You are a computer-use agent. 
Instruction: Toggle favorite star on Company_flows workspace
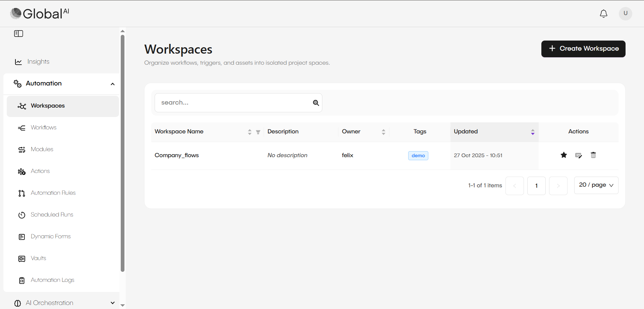pos(563,155)
